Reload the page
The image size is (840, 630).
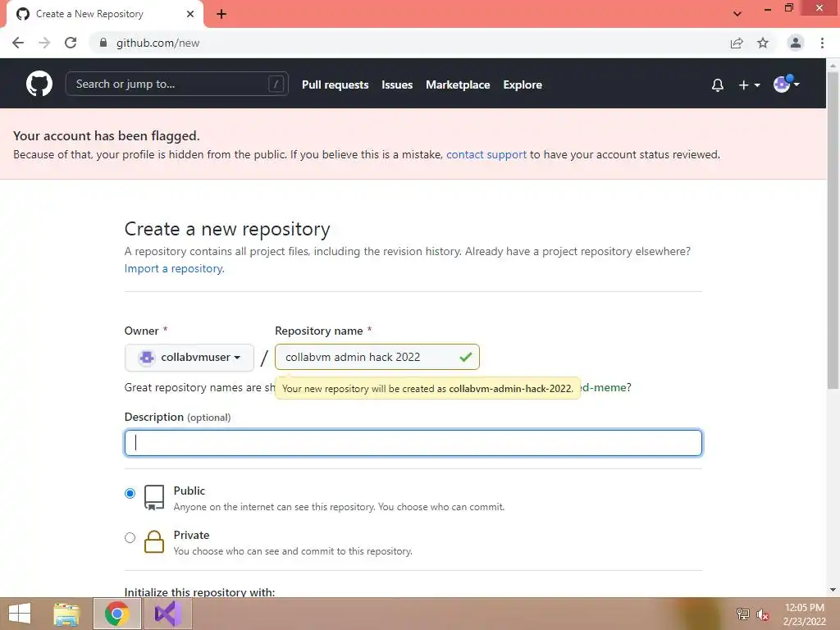[x=71, y=43]
